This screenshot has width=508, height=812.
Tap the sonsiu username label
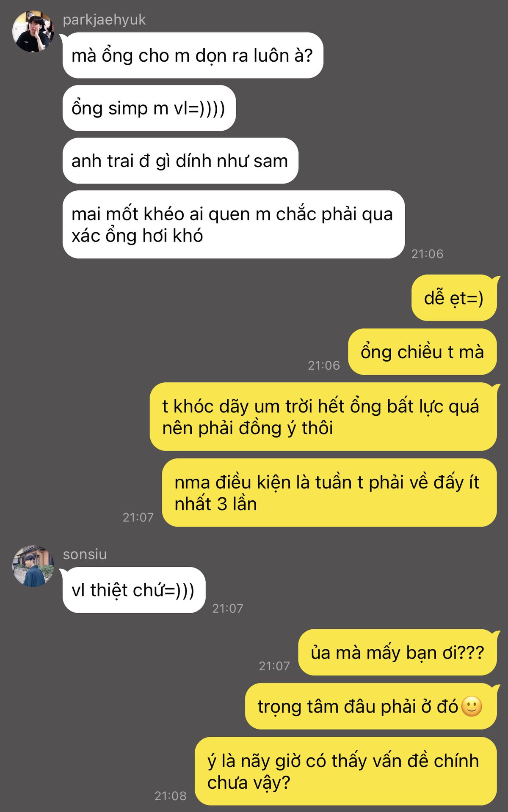click(85, 554)
